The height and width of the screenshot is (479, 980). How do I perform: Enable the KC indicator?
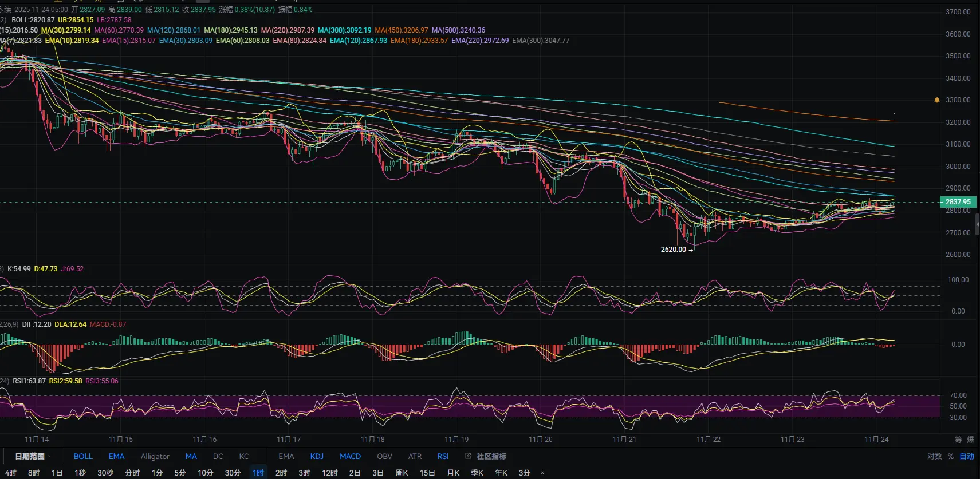244,456
